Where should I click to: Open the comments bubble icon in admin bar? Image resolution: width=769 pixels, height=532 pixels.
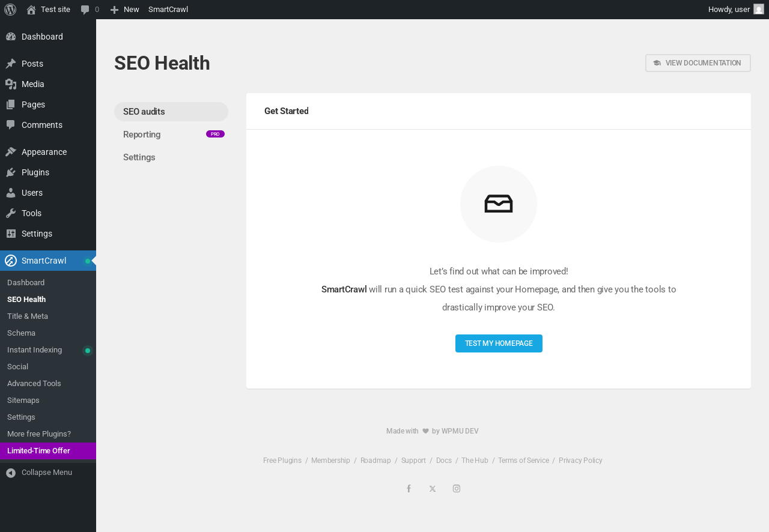tap(85, 10)
